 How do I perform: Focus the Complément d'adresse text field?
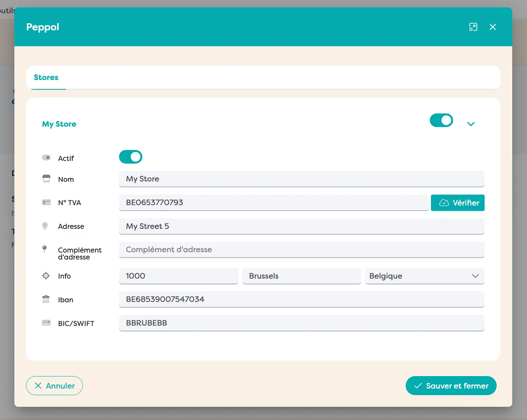[x=301, y=249]
